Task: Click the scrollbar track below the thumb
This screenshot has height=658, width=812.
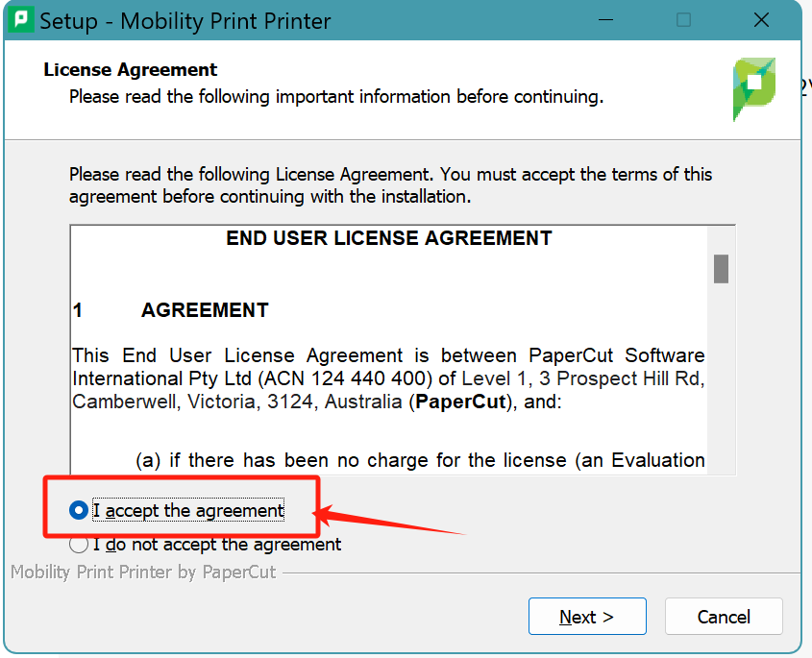Action: click(721, 378)
